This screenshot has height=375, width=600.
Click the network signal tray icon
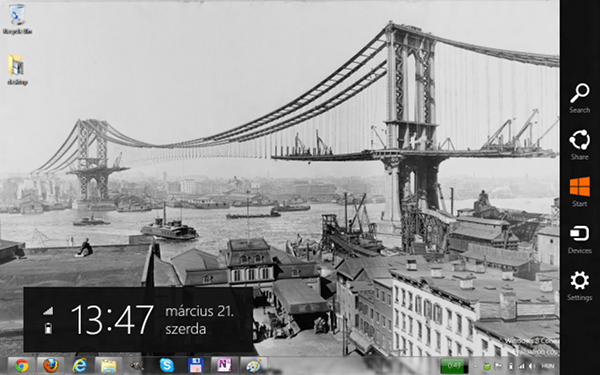coord(521,366)
